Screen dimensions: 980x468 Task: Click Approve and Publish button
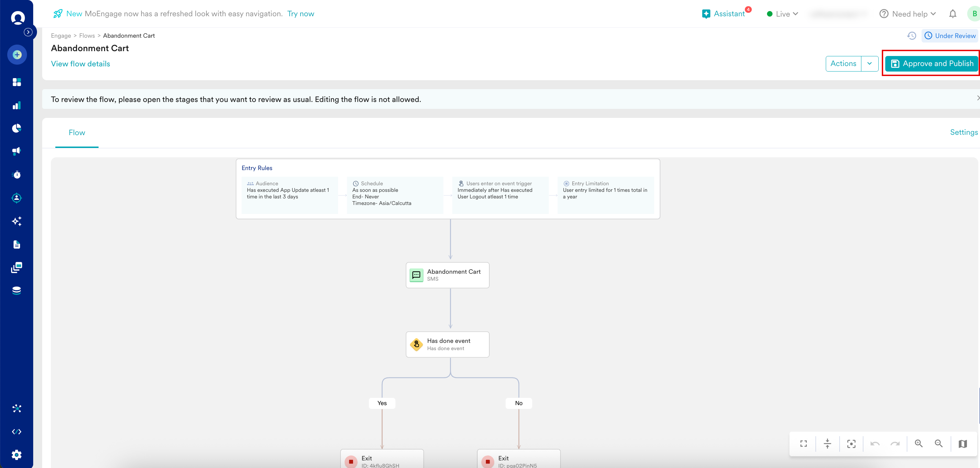tap(932, 64)
